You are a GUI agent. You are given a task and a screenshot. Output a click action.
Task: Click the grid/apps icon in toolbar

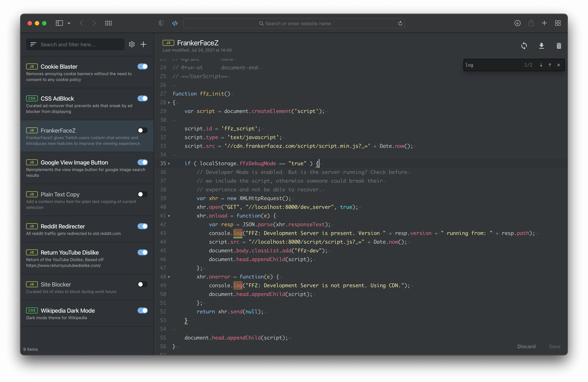[x=108, y=23]
